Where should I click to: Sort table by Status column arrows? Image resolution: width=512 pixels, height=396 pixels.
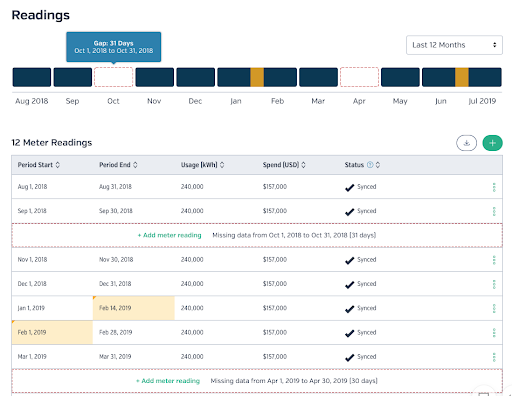coord(378,165)
